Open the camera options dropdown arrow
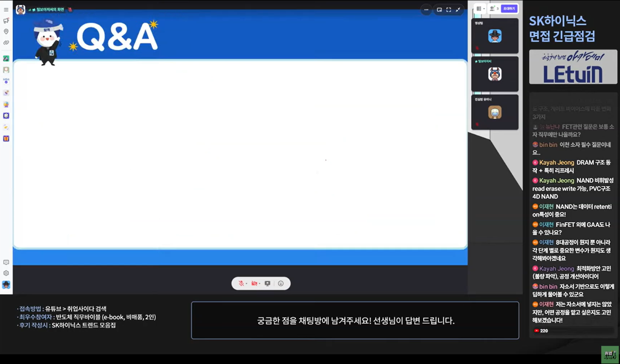 pyautogui.click(x=260, y=284)
